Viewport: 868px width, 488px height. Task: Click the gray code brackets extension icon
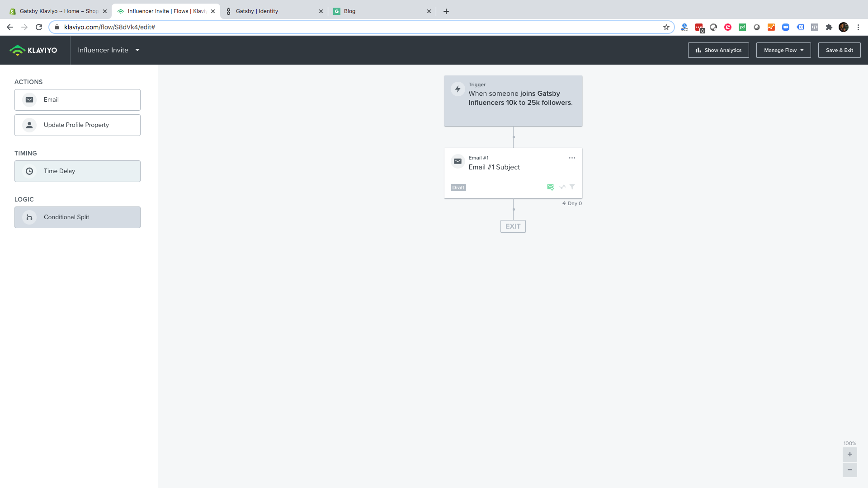(x=815, y=27)
